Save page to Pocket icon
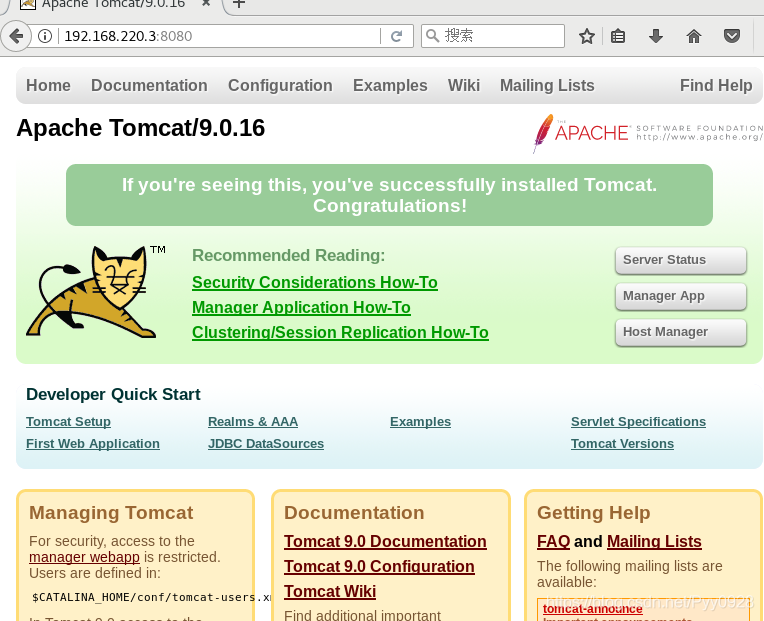 point(732,36)
